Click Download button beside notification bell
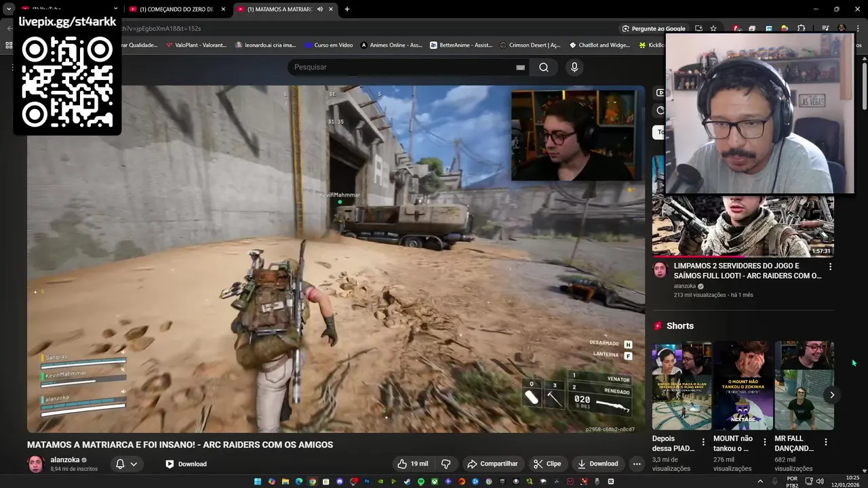The height and width of the screenshot is (488, 868). tap(186, 464)
